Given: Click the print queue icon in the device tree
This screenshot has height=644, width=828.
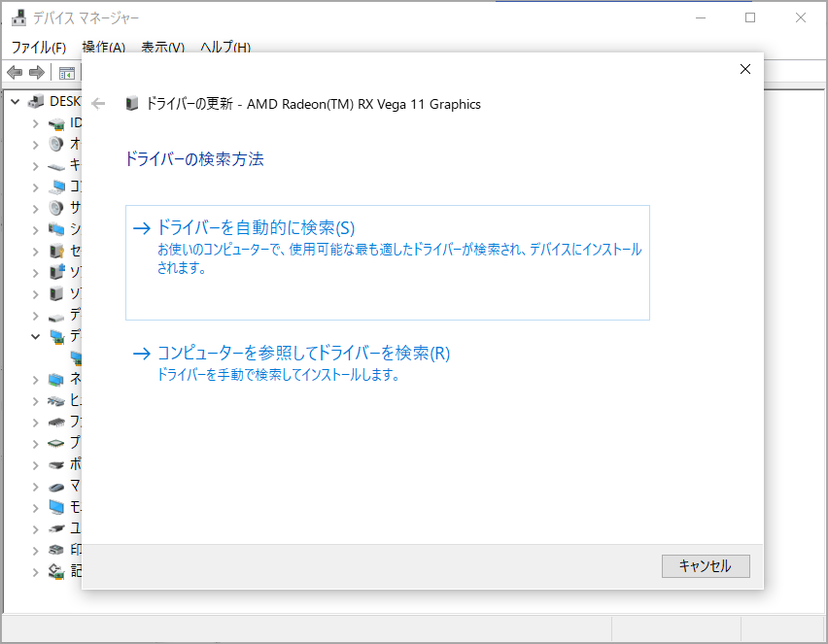Looking at the screenshot, I should 55,549.
